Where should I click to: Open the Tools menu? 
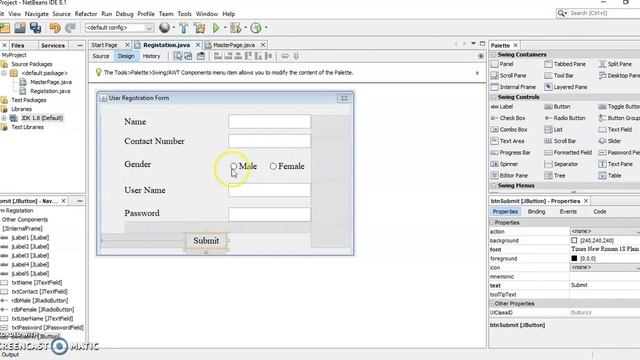pyautogui.click(x=184, y=13)
